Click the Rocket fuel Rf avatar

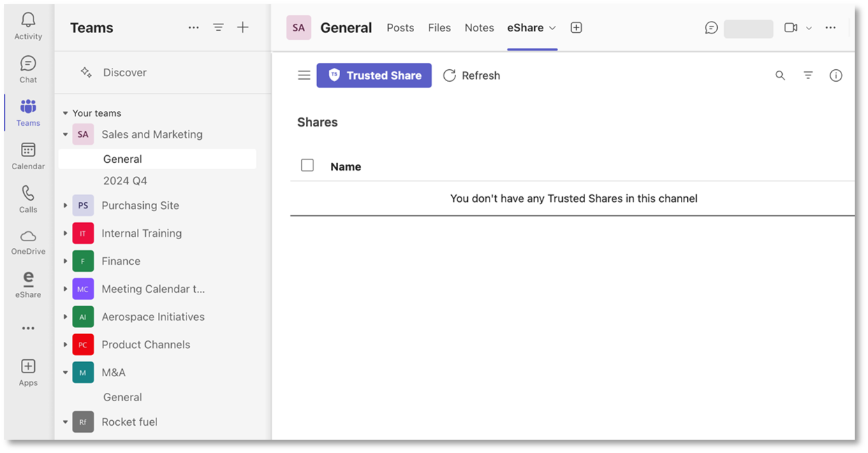83,422
